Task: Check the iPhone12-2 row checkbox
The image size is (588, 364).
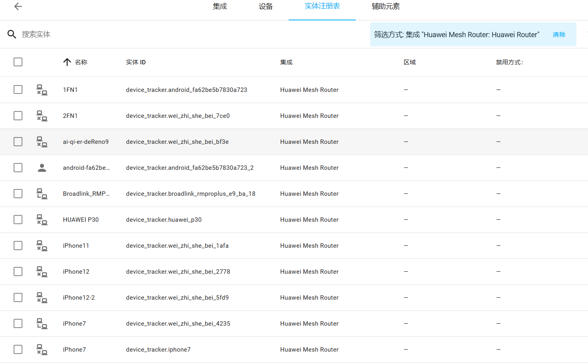Action: pyautogui.click(x=18, y=297)
